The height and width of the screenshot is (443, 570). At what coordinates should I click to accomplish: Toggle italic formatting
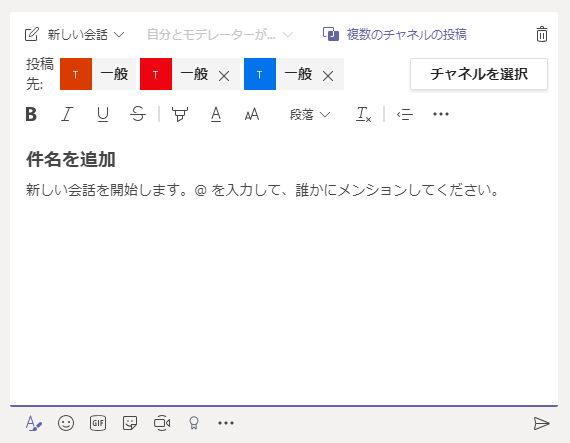pos(67,114)
